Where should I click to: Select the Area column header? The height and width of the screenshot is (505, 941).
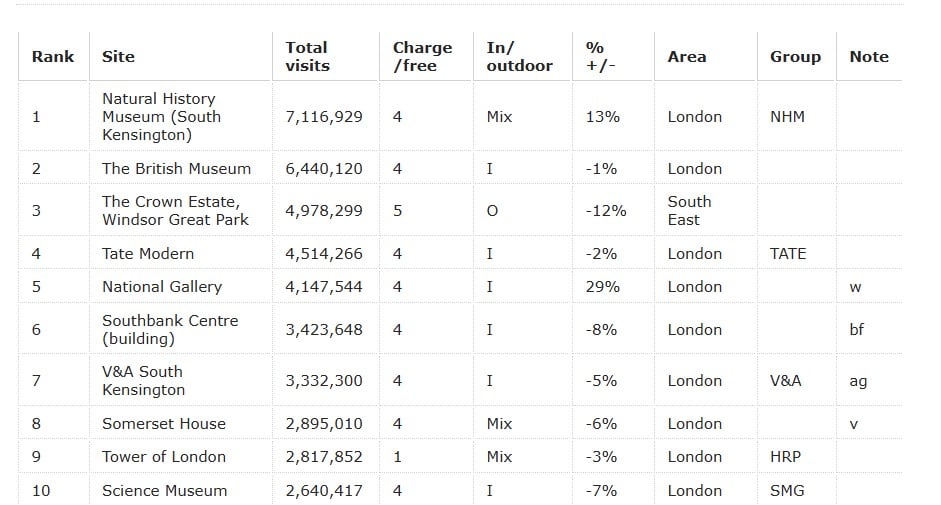pyautogui.click(x=687, y=56)
